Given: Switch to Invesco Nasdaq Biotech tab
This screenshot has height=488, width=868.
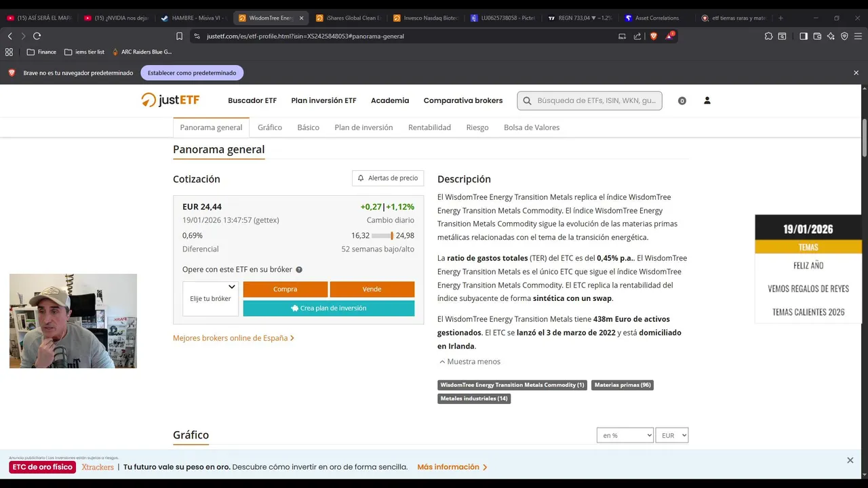Looking at the screenshot, I should pyautogui.click(x=425, y=18).
